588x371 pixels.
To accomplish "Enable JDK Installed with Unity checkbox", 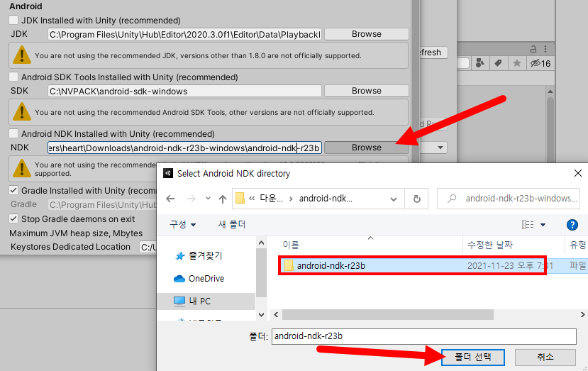I will (13, 20).
